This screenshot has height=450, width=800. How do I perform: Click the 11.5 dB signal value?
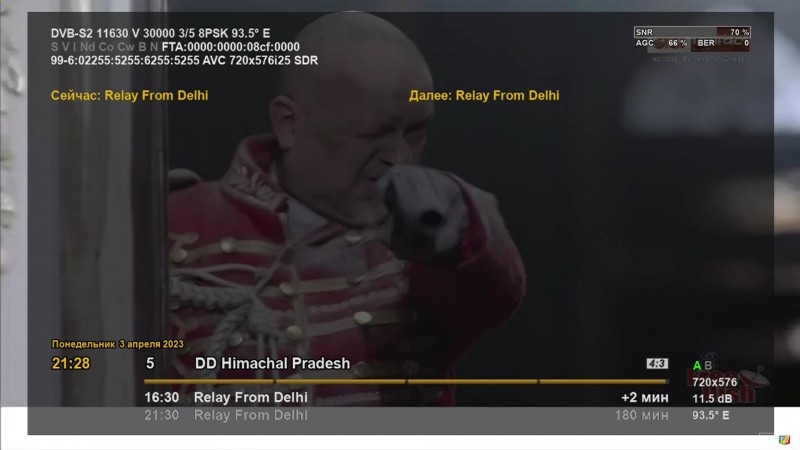point(712,398)
